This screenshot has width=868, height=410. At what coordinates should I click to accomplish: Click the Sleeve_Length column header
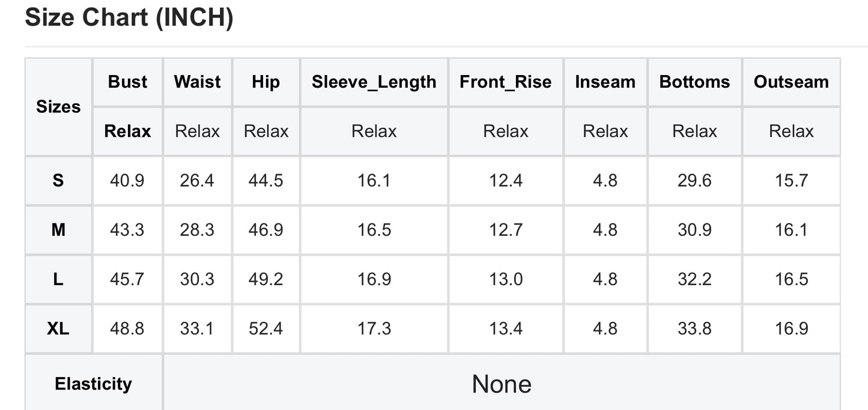374,82
